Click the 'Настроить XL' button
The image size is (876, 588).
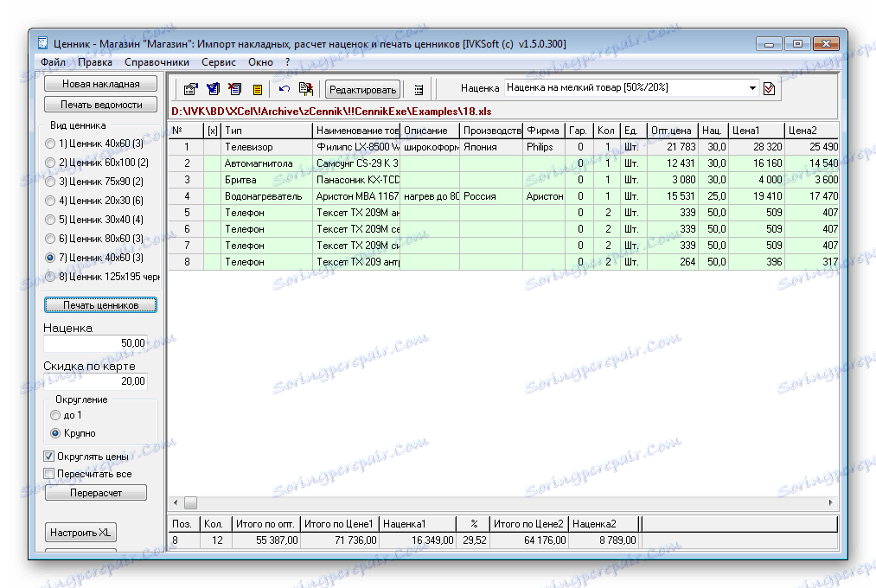pos(80,532)
